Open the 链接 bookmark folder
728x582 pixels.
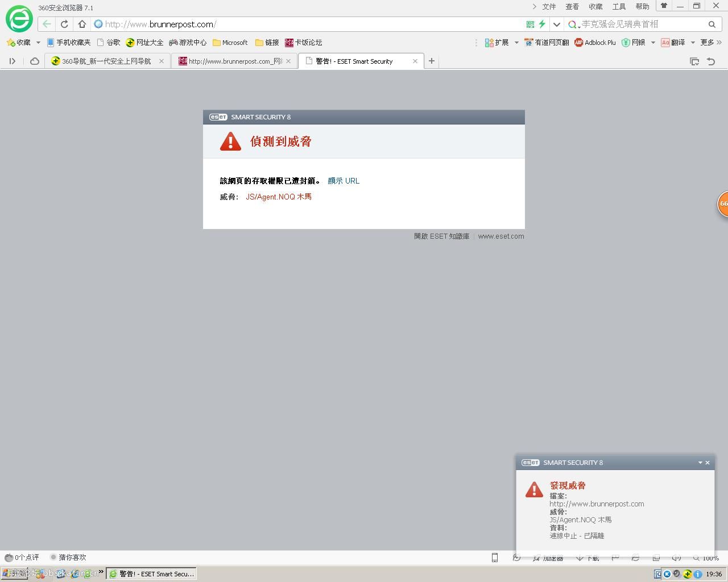pyautogui.click(x=267, y=43)
